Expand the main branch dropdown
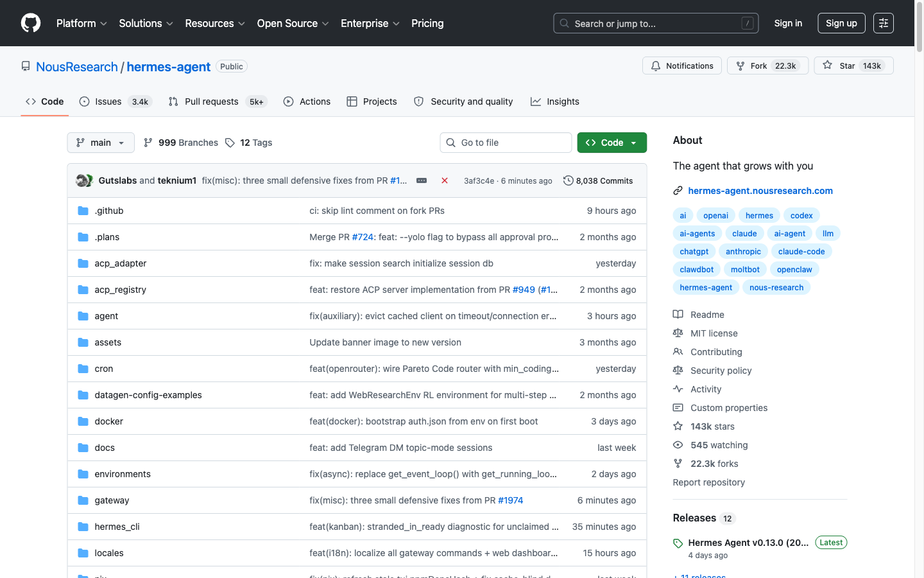The image size is (924, 578). tap(101, 143)
